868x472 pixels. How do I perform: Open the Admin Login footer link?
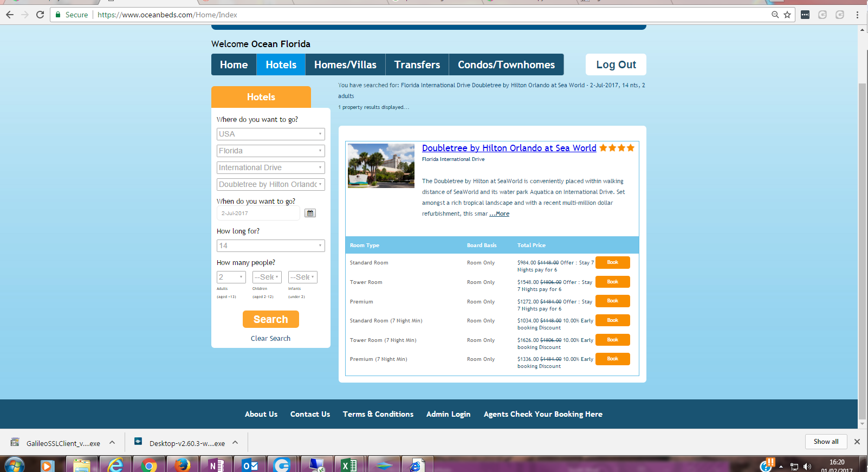tap(449, 414)
